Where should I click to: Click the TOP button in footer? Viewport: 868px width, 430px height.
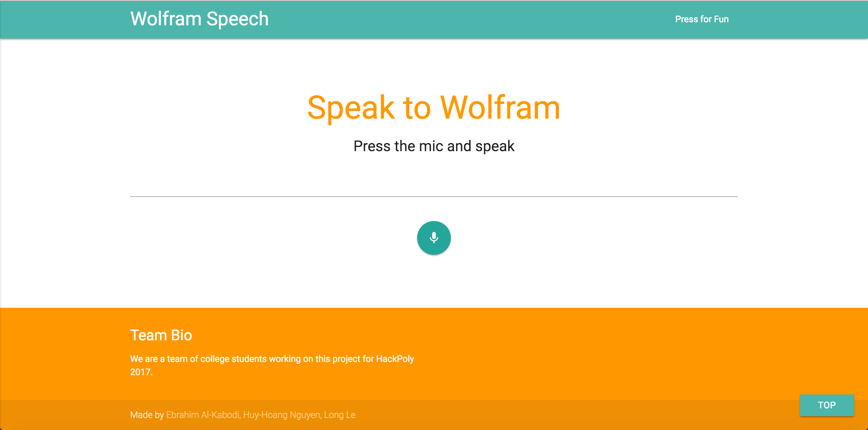tap(826, 405)
